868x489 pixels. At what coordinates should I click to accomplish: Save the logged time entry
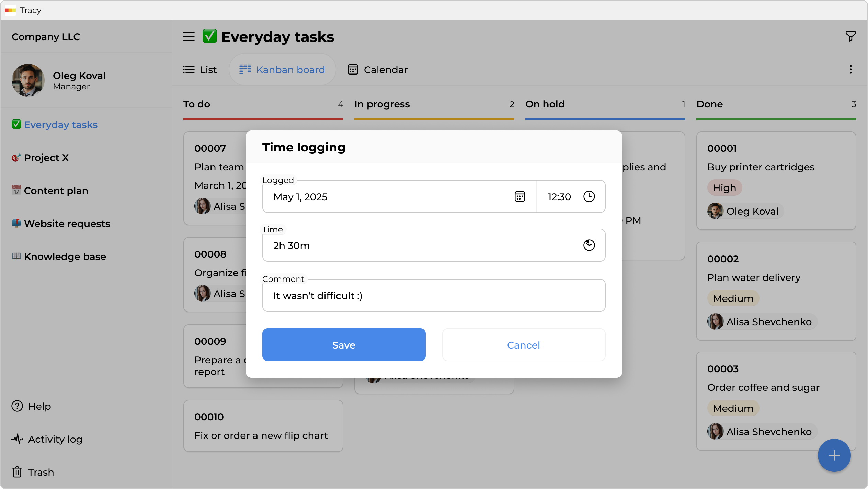pos(344,345)
